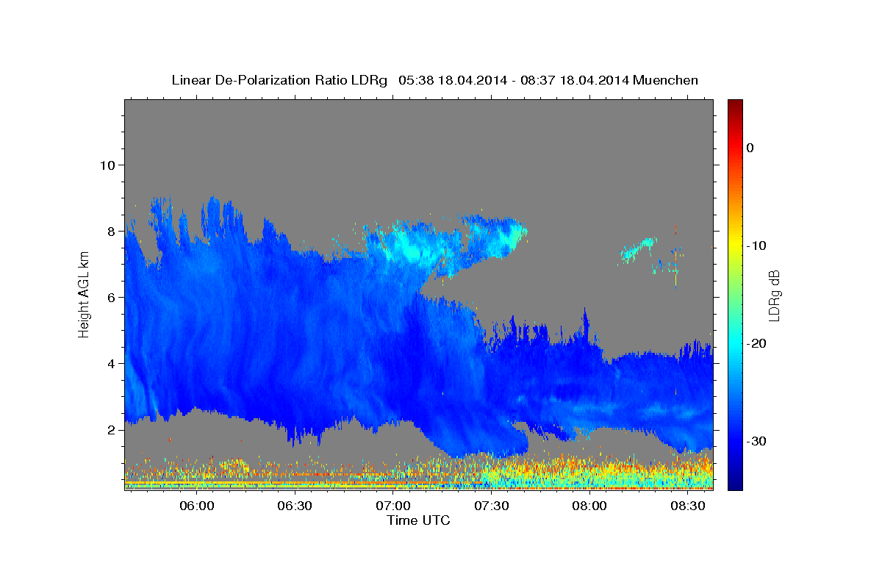Image resolution: width=882 pixels, height=588 pixels.
Task: Click the colorbar label '-30'
Action: point(757,441)
